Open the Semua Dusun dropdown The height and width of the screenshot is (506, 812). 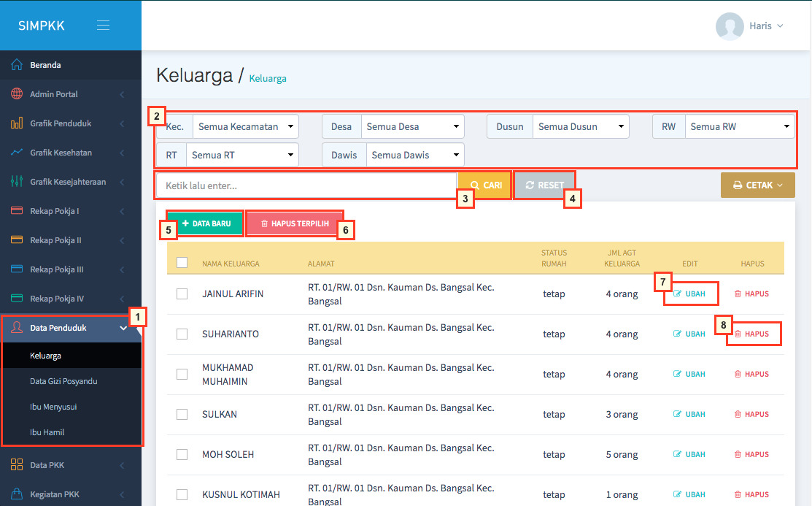[581, 126]
